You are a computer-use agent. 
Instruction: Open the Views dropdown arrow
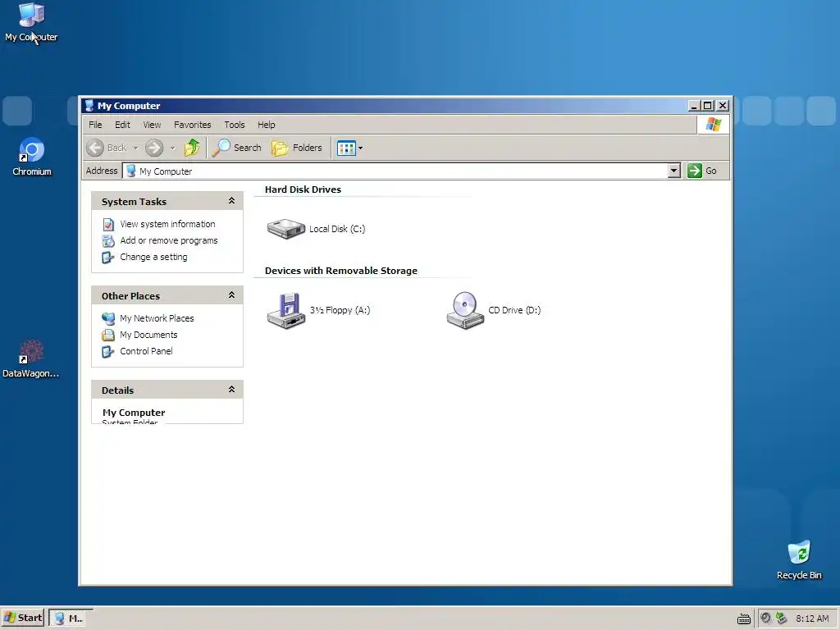pos(361,148)
